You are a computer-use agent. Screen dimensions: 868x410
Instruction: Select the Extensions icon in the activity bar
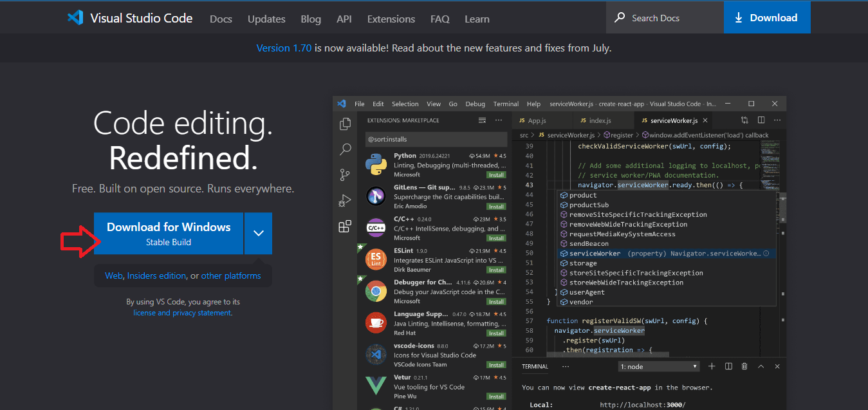coord(346,226)
